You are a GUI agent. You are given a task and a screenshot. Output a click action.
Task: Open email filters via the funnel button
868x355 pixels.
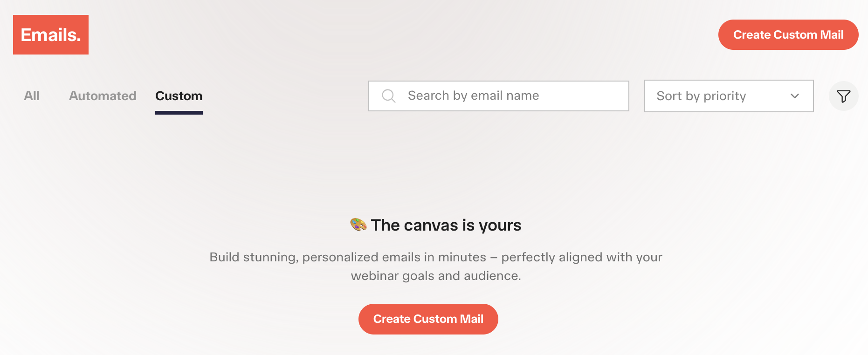point(843,96)
